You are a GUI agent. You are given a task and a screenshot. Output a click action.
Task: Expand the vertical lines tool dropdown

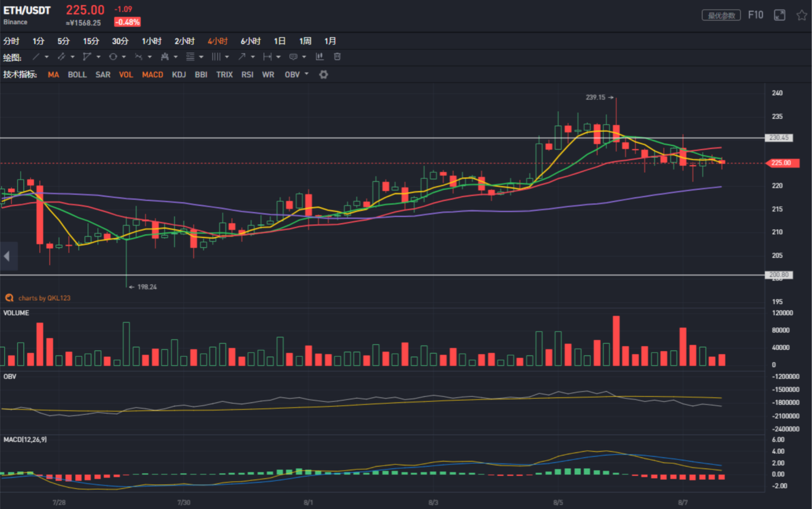click(x=227, y=57)
